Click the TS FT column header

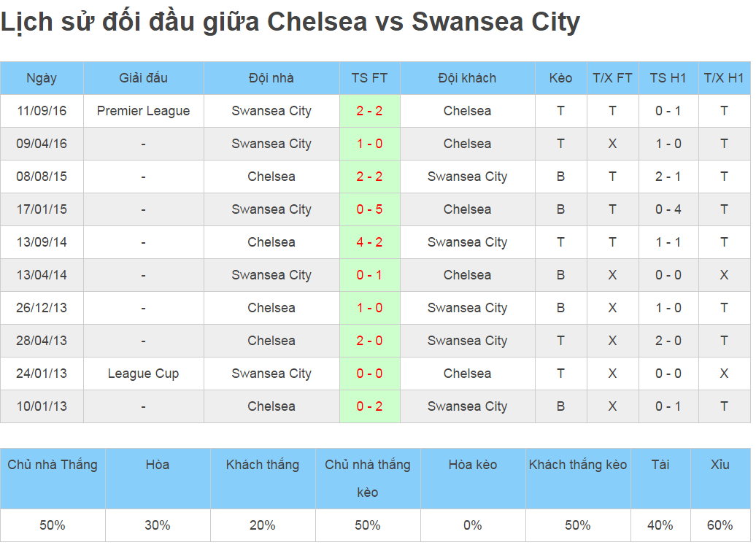[x=369, y=78]
